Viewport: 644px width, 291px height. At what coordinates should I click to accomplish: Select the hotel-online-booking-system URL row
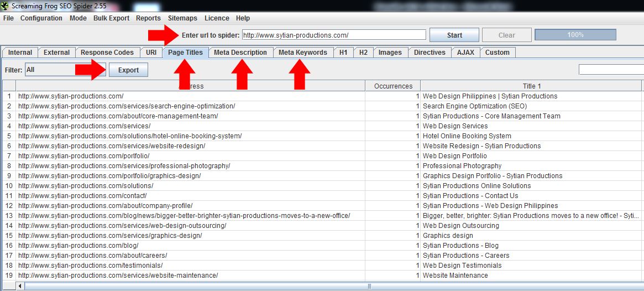pyautogui.click(x=130, y=136)
